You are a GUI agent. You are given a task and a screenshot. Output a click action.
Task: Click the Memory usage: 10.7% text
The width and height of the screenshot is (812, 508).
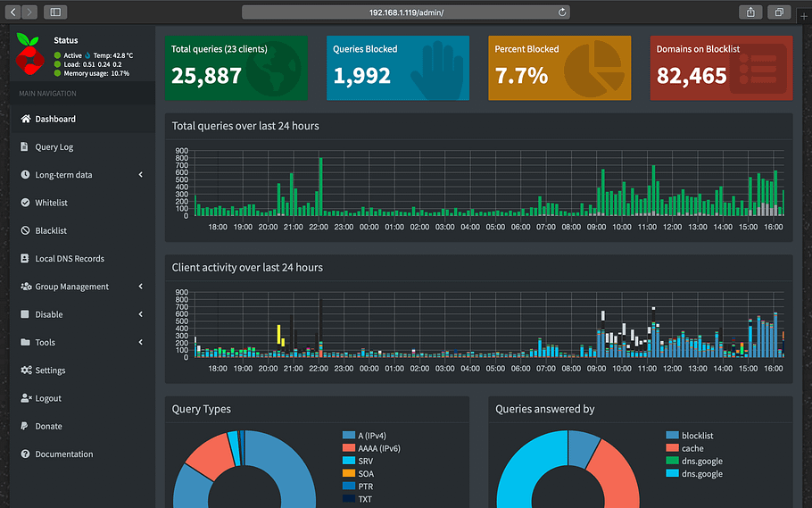(x=96, y=73)
